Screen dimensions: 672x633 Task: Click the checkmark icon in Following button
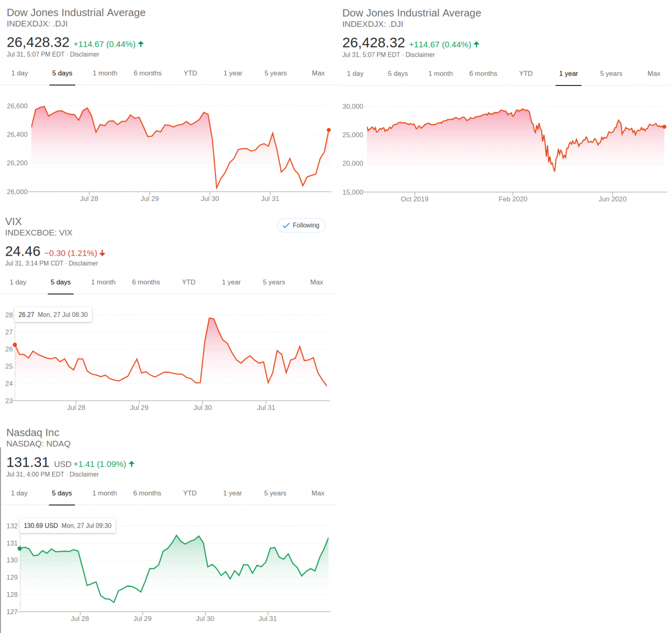pyautogui.click(x=286, y=226)
